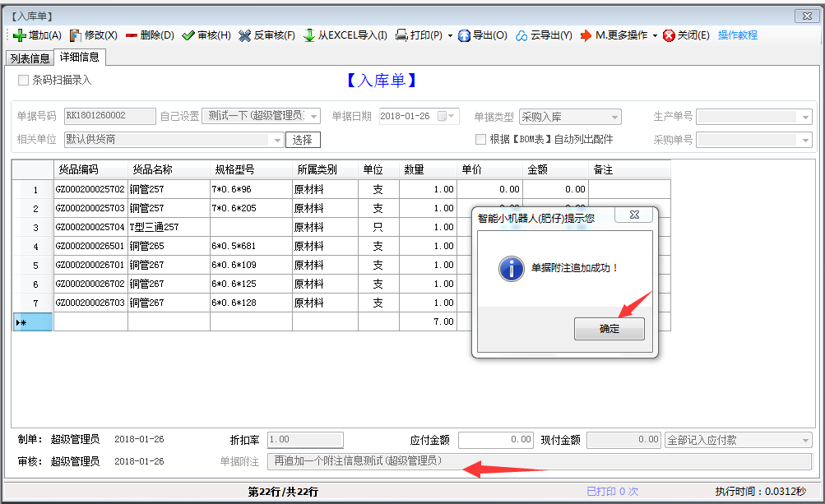Image resolution: width=825 pixels, height=504 pixels.
Task: Click the Un-audit (反审核) icon
Action: coord(245,35)
